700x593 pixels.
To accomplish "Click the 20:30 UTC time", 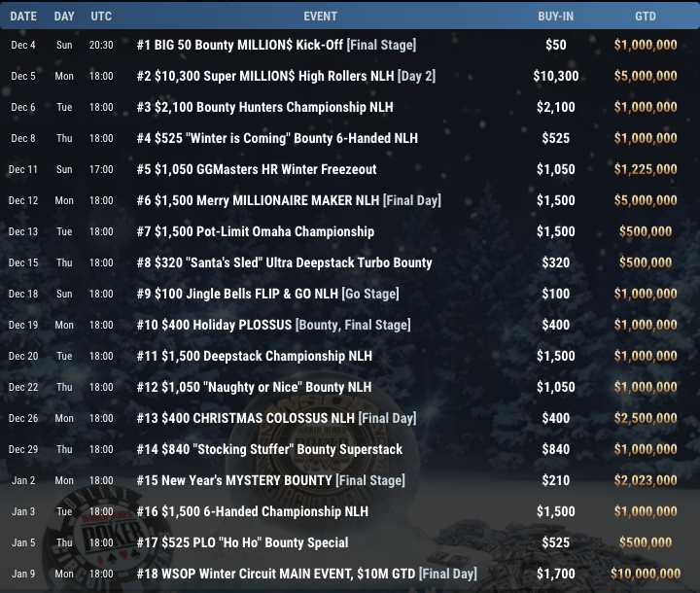I will pyautogui.click(x=101, y=45).
